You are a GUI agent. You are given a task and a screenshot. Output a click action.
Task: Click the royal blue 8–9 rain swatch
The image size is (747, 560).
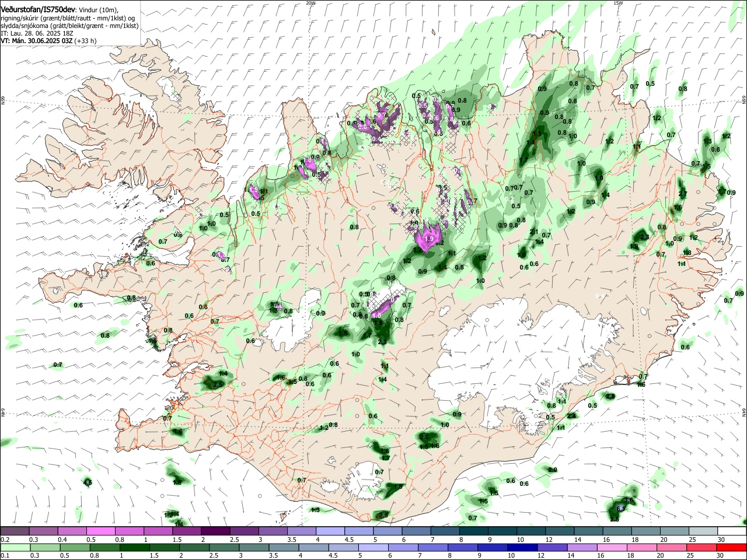click(462, 548)
